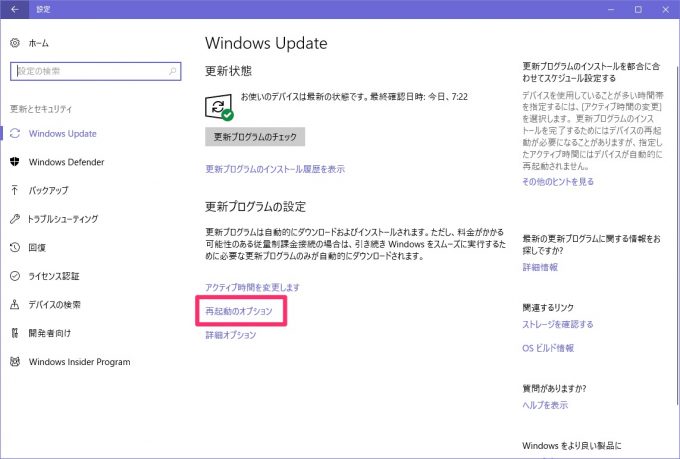Click the Home gear icon
The width and height of the screenshot is (680, 459).
(x=15, y=43)
